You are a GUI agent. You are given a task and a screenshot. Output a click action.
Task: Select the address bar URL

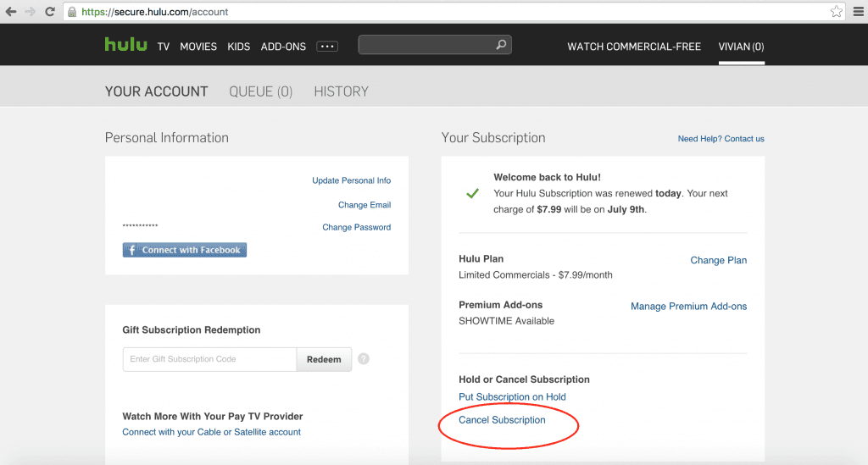pos(154,12)
